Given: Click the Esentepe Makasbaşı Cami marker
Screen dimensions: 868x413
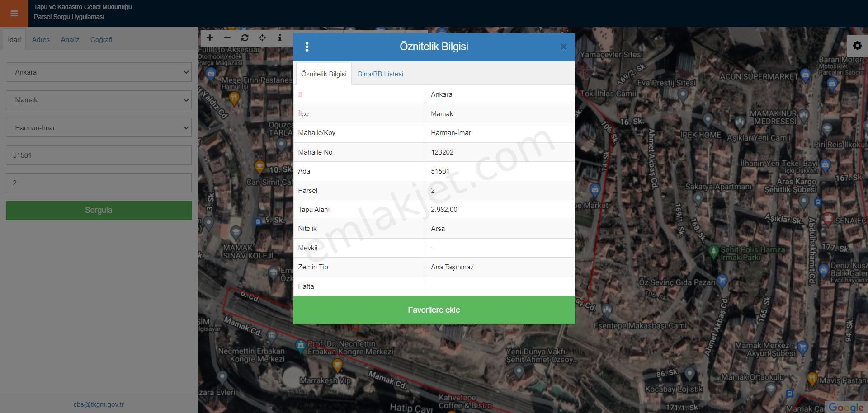Looking at the screenshot, I should [x=607, y=310].
